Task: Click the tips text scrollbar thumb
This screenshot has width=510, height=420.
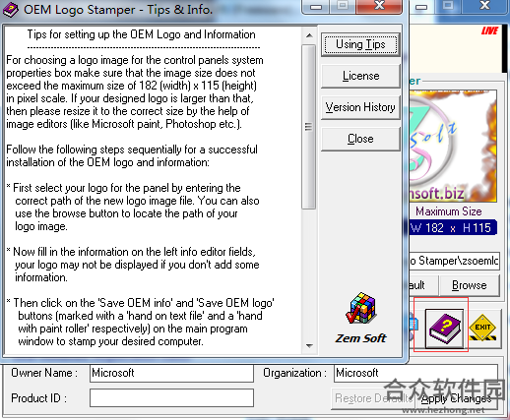Action: [x=308, y=127]
